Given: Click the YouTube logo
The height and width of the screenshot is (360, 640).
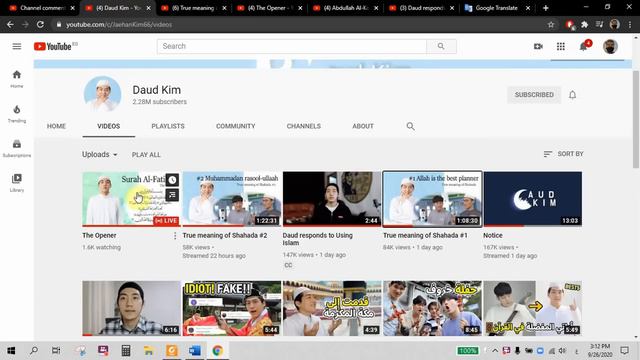Looking at the screenshot, I should point(53,47).
